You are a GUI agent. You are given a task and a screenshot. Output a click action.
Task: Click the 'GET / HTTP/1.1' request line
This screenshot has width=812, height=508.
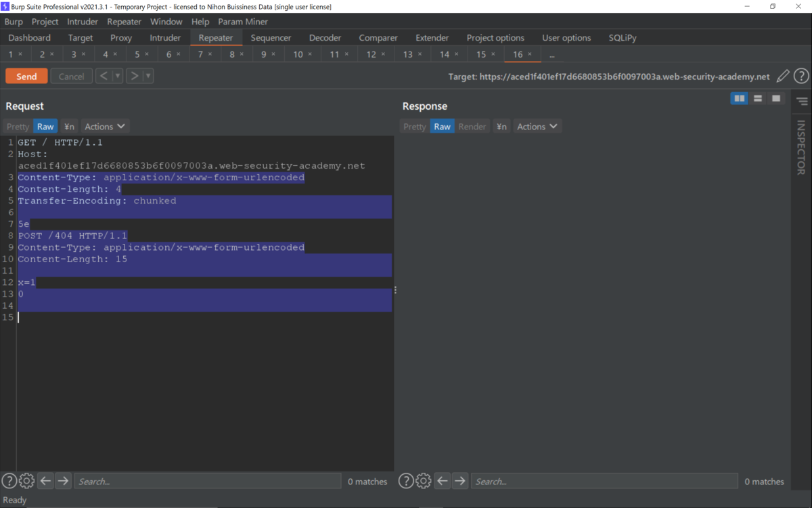(60, 143)
